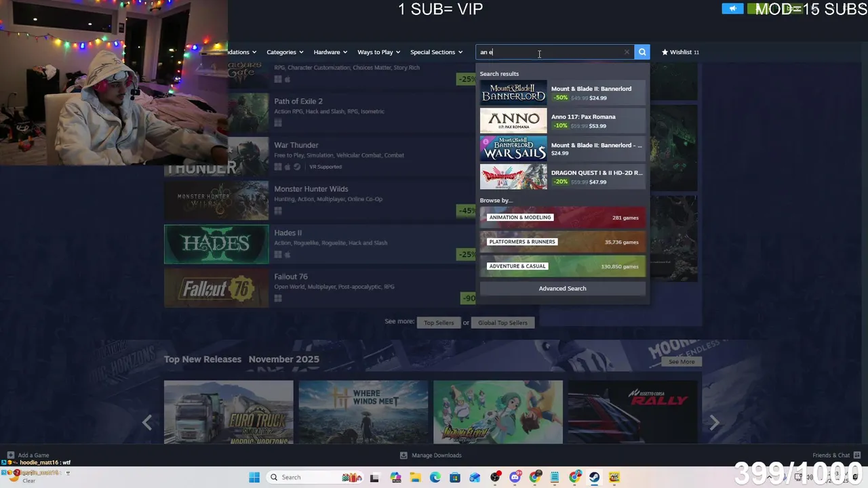Clear the store search field text
This screenshot has height=488, width=868.
(x=627, y=52)
